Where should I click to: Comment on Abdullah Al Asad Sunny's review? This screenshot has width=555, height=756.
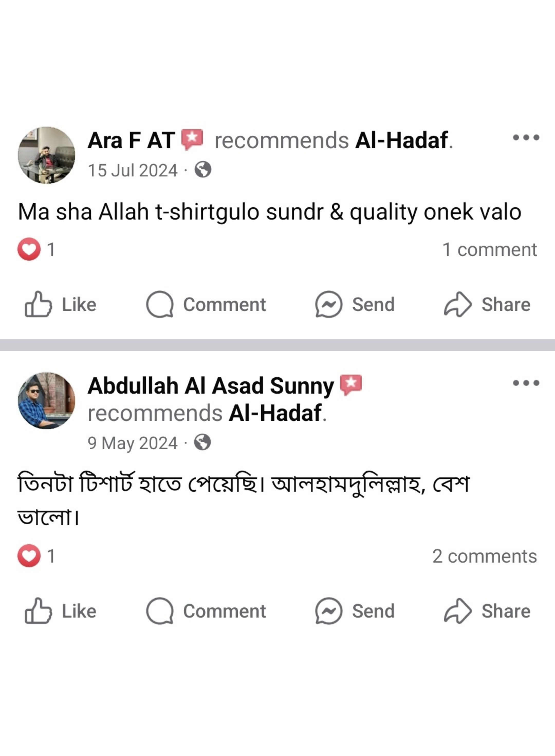coord(206,611)
